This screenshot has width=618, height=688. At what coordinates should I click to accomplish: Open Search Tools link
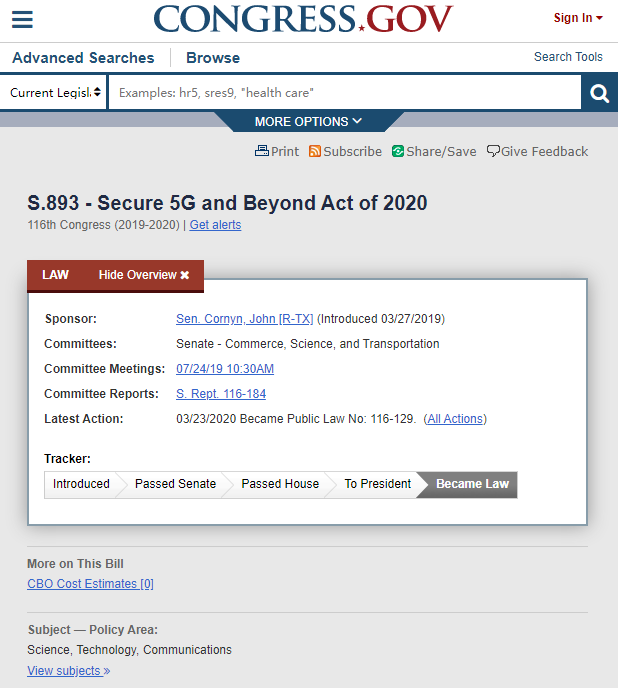click(x=568, y=57)
